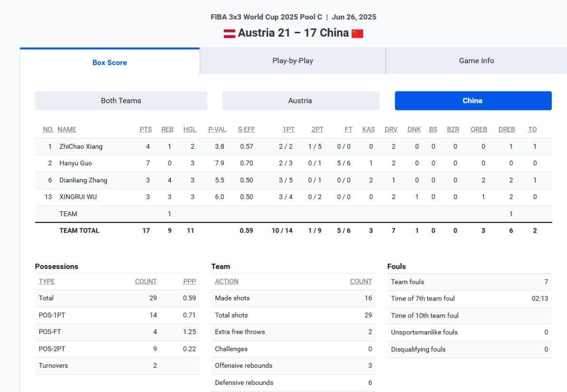Click XINGRUI WU's player name
This screenshot has height=392, width=567.
(x=78, y=197)
